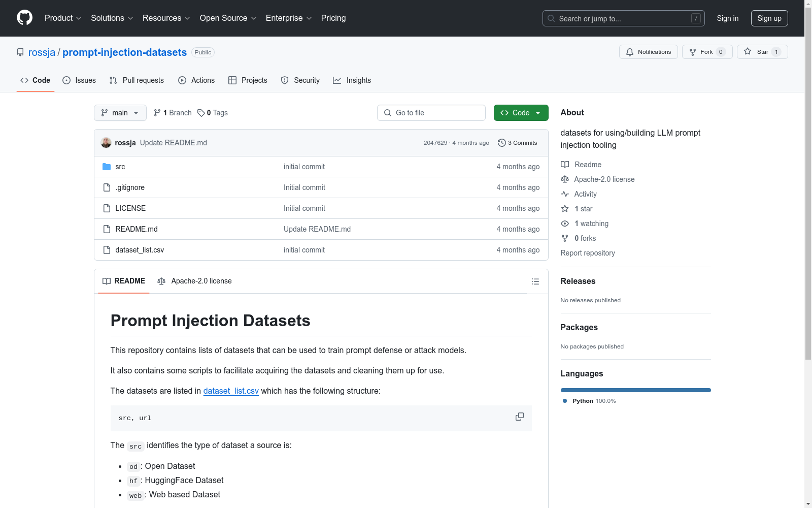Click the Report repository link
This screenshot has width=812, height=508.
(x=588, y=253)
